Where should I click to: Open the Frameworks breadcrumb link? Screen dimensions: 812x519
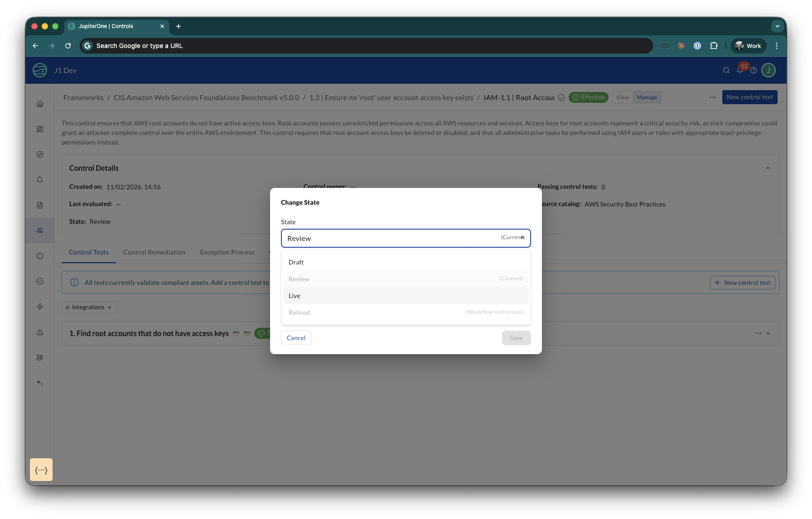pyautogui.click(x=83, y=97)
